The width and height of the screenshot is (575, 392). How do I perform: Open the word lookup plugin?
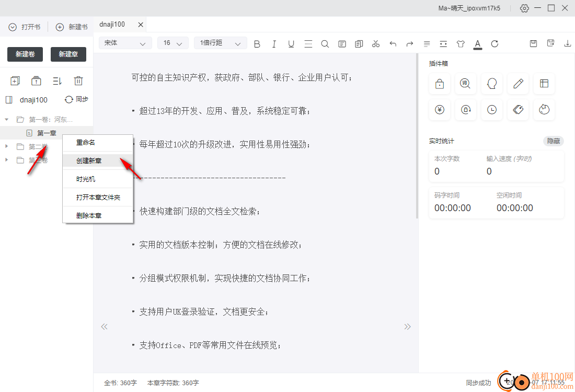click(465, 84)
